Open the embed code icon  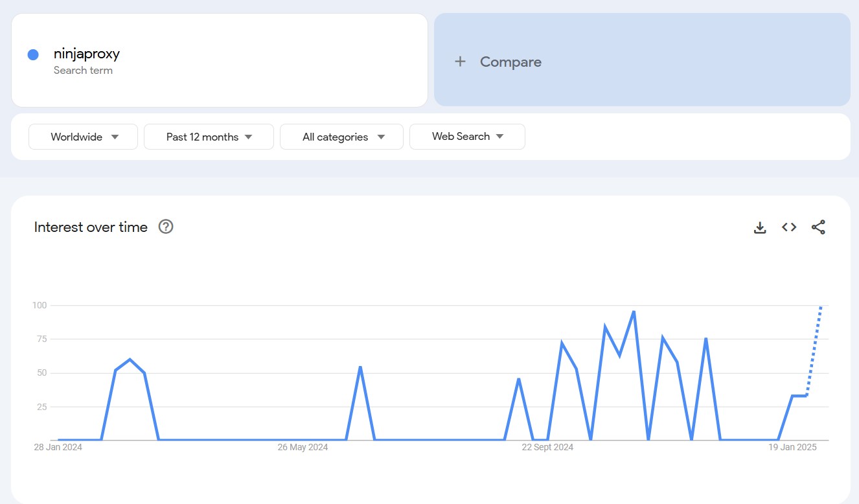click(x=789, y=227)
